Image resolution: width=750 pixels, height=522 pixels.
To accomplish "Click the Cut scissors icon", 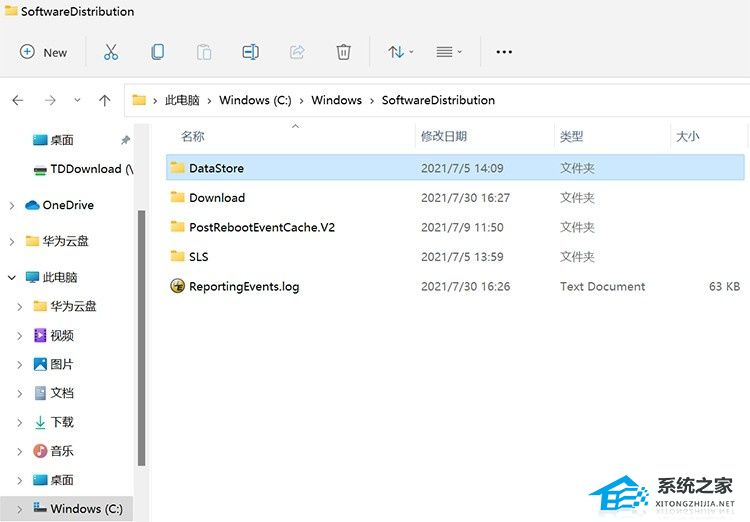I will [111, 52].
